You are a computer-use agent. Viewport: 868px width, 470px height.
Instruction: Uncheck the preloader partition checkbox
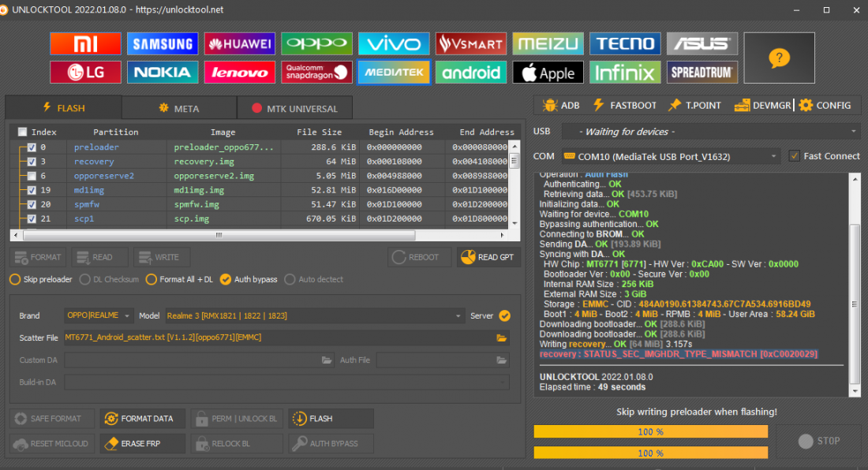(x=32, y=147)
